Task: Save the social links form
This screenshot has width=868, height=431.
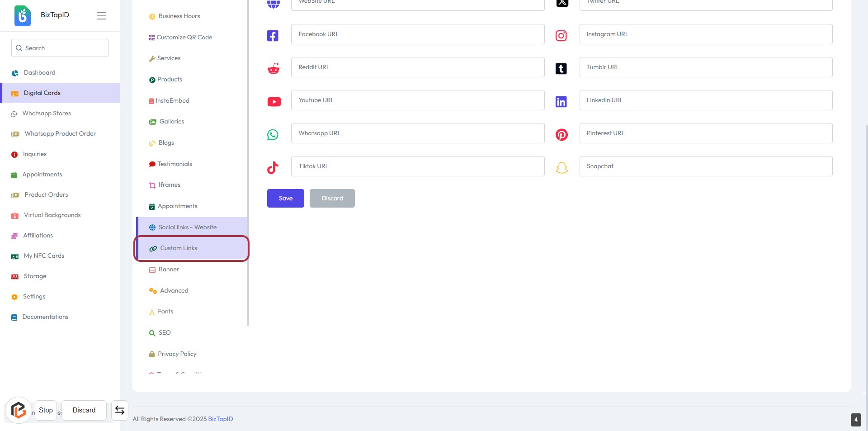Action: pos(285,199)
